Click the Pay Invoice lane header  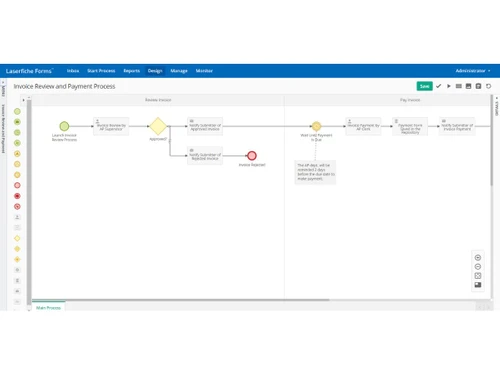tap(410, 100)
